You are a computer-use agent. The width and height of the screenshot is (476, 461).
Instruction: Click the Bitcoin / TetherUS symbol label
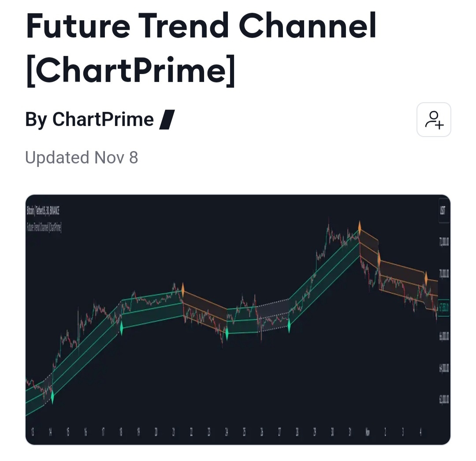pos(43,211)
